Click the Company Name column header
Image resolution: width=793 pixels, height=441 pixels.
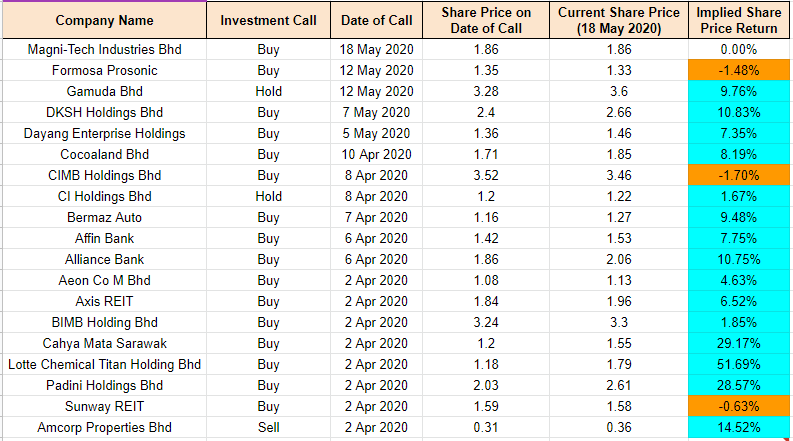[x=104, y=20]
